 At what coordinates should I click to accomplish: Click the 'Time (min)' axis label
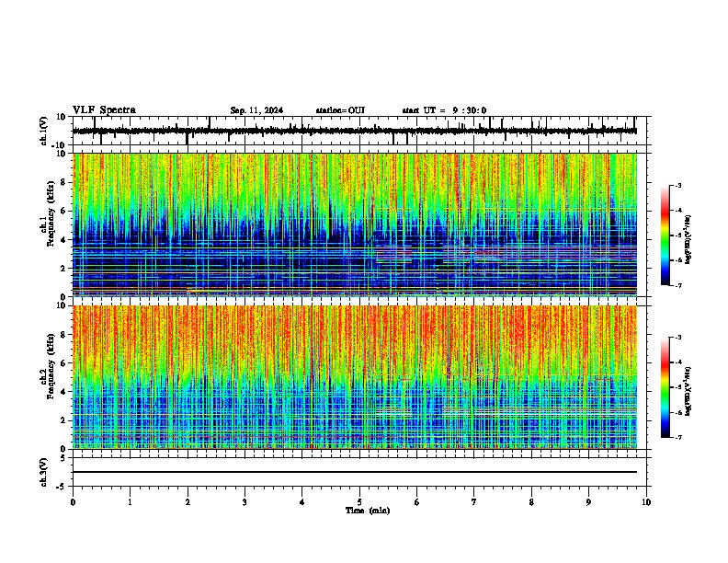(x=368, y=511)
